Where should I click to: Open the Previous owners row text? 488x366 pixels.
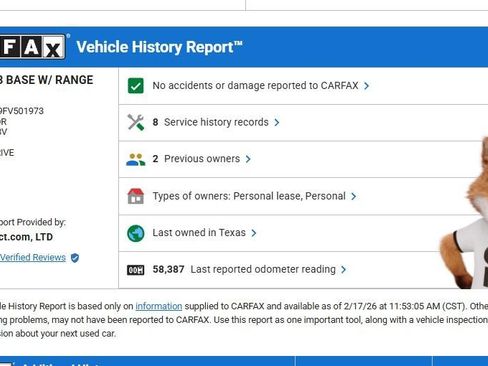pos(202,159)
